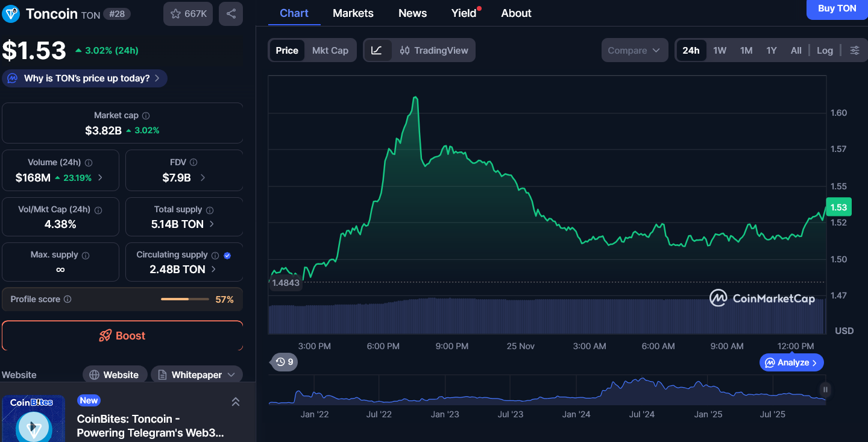Screen dimensions: 868x442
Task: Click the share icon next to watchlist
Action: pos(231,14)
